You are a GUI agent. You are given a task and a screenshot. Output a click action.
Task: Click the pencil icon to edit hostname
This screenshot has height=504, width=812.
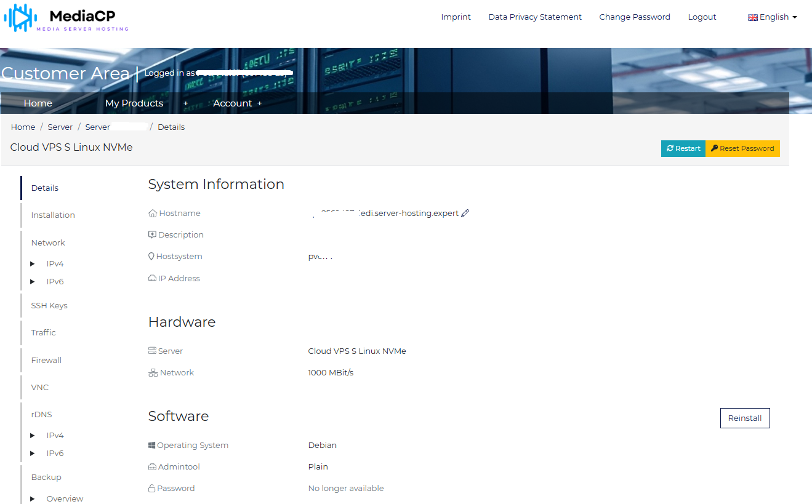(465, 214)
